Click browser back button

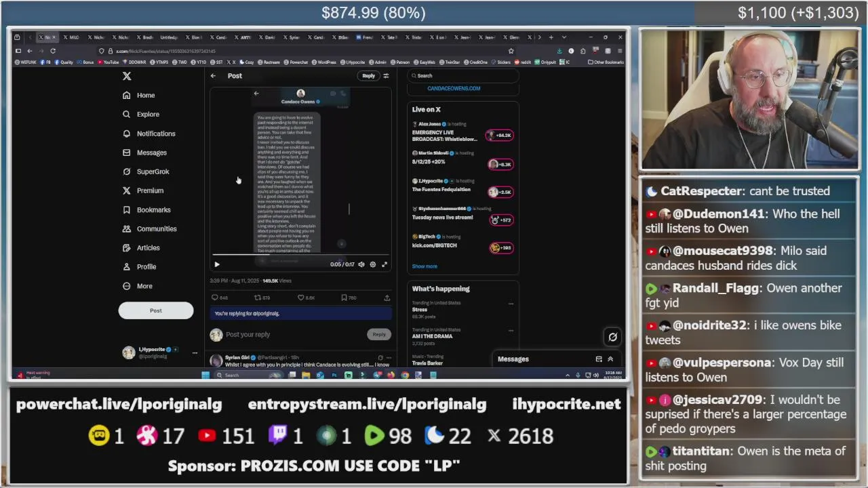(x=30, y=51)
